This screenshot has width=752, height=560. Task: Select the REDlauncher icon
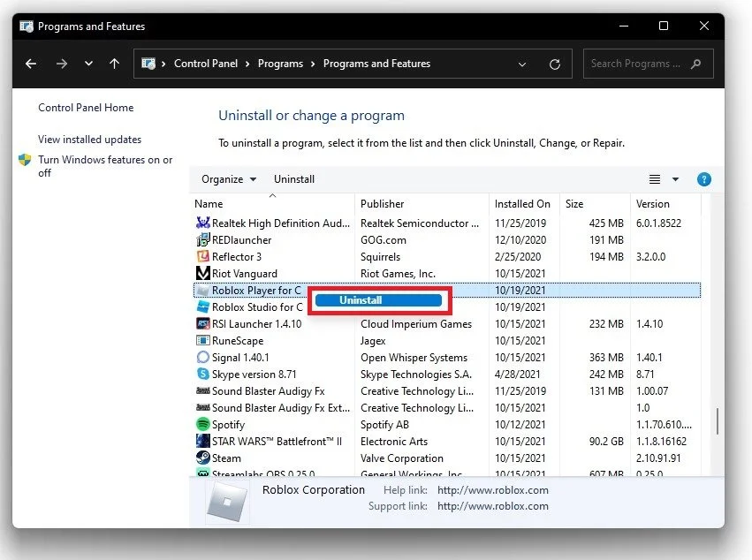click(203, 239)
